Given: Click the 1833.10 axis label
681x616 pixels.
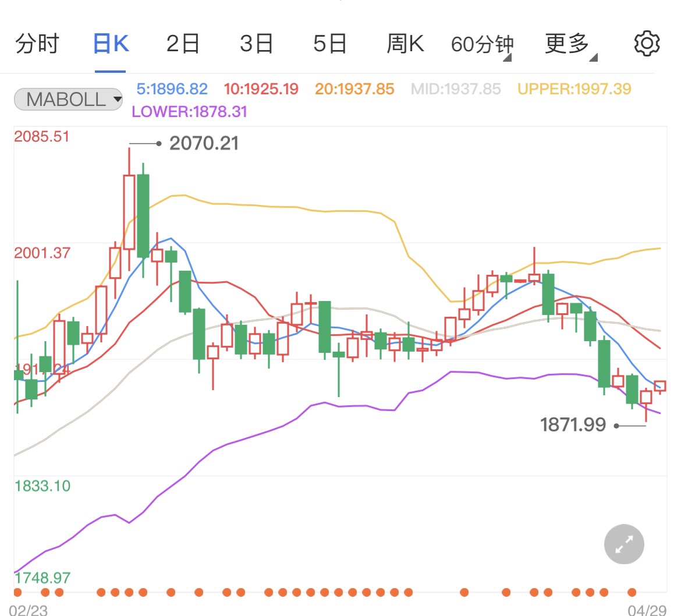Looking at the screenshot, I should pos(42,486).
